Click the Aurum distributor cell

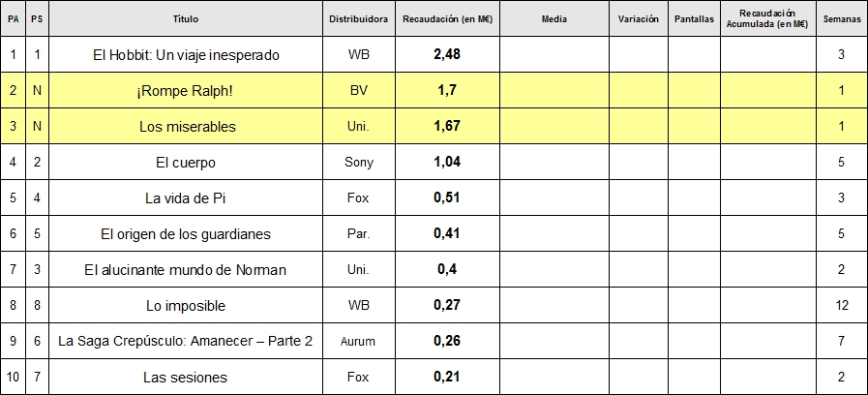pyautogui.click(x=358, y=341)
